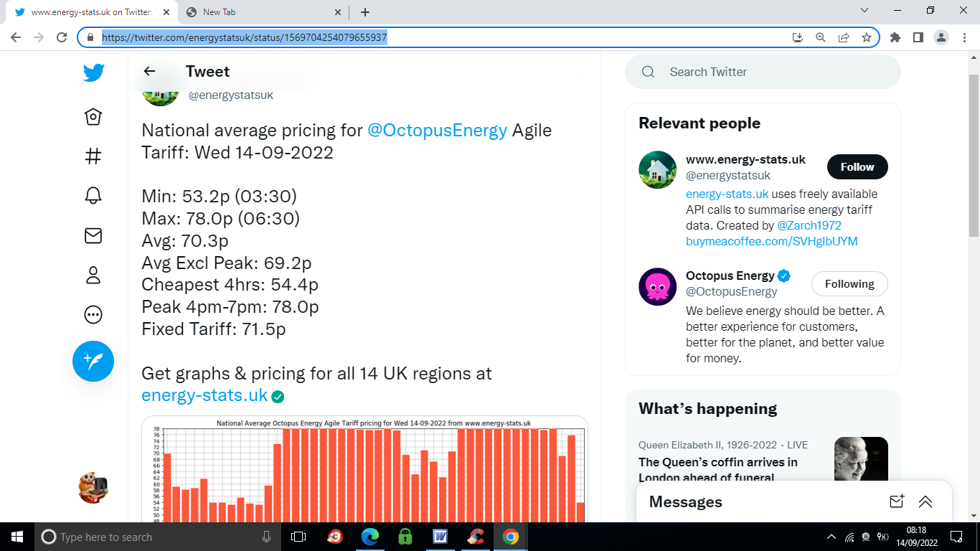Image resolution: width=980 pixels, height=551 pixels.
Task: Open Chrome from the taskbar
Action: [511, 537]
